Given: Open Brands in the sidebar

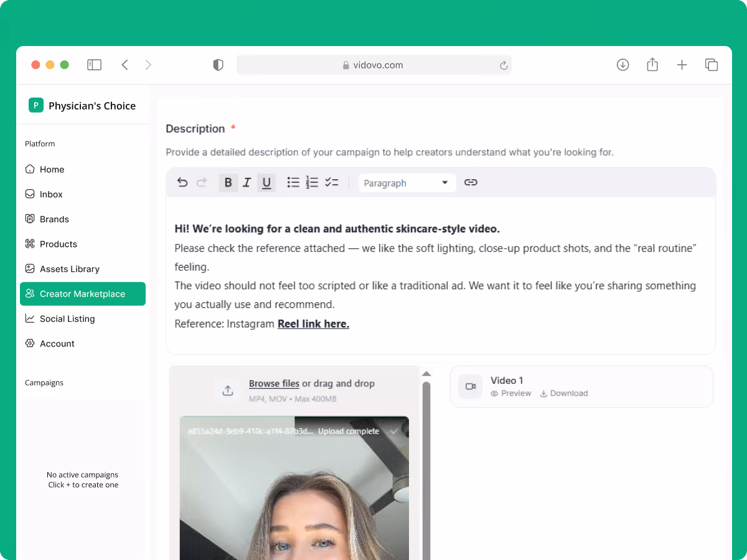Looking at the screenshot, I should click(83, 219).
